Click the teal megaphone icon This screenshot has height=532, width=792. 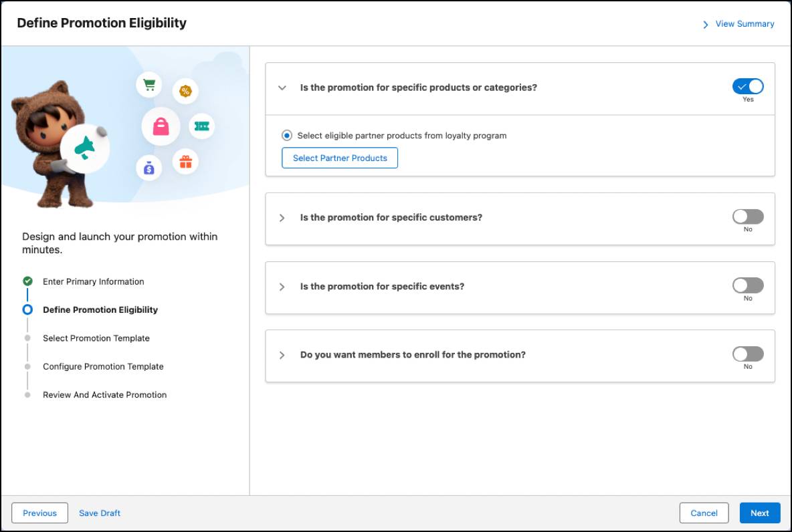point(84,148)
